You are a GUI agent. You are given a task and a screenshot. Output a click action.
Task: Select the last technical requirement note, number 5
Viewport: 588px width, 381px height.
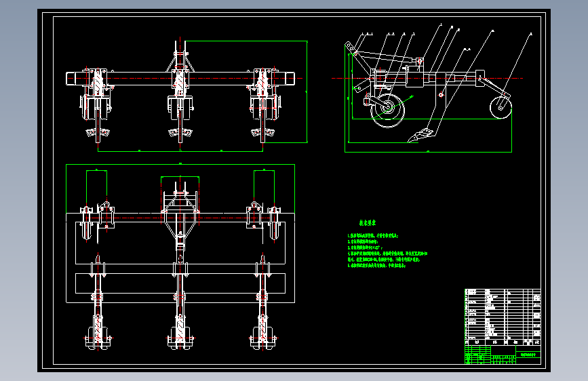(x=376, y=266)
